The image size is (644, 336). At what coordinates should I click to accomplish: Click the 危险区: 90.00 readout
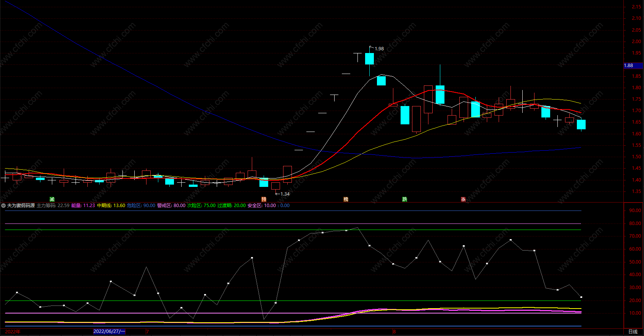tap(141, 206)
